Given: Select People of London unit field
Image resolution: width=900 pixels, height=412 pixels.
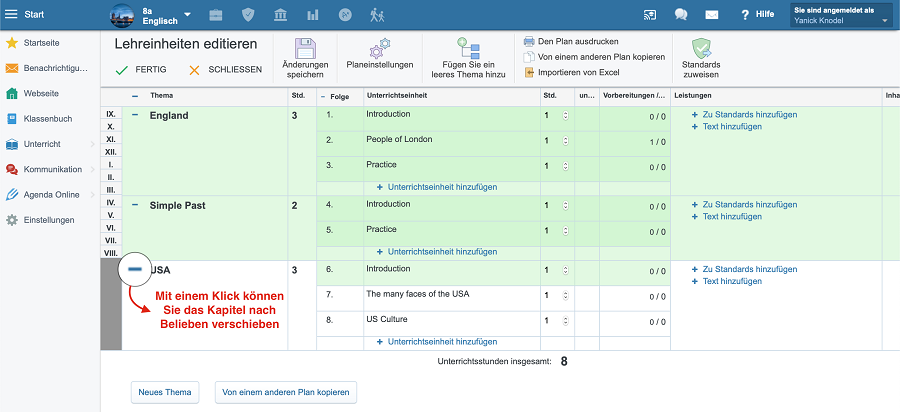Looking at the screenshot, I should coord(452,144).
